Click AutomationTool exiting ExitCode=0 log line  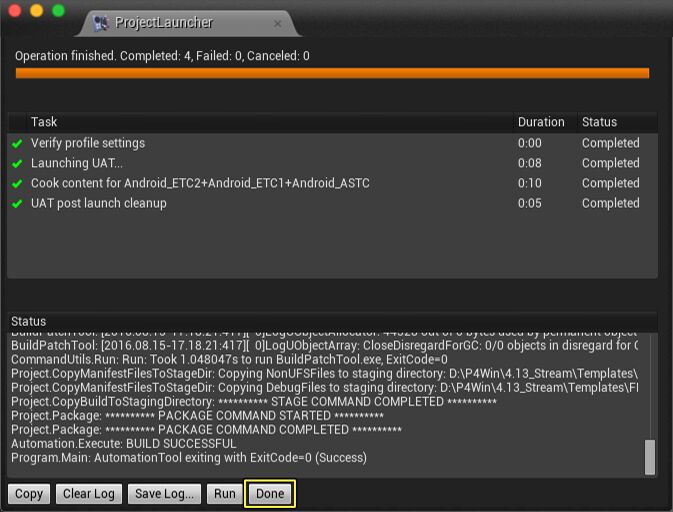click(x=189, y=458)
